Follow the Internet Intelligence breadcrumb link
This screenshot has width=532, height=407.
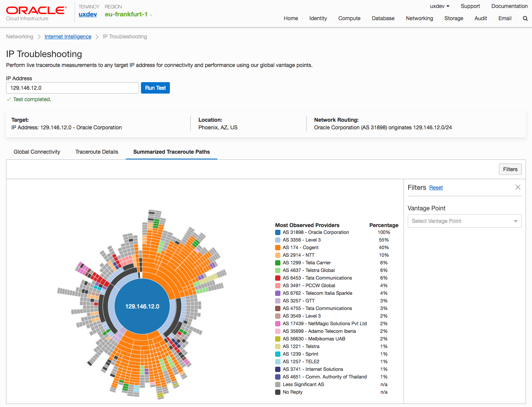coord(68,37)
